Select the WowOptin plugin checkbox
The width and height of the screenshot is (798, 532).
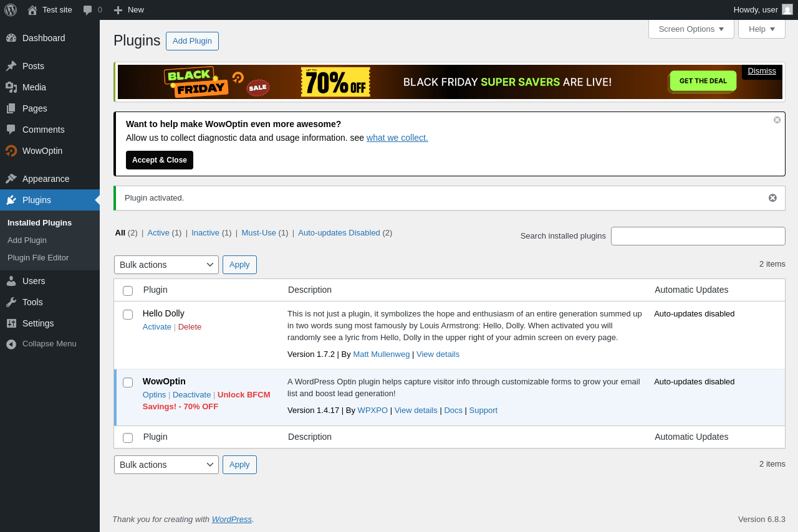[128, 382]
